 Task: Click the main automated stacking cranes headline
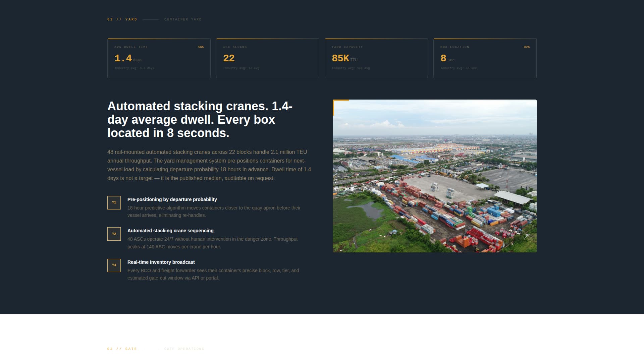(200, 119)
